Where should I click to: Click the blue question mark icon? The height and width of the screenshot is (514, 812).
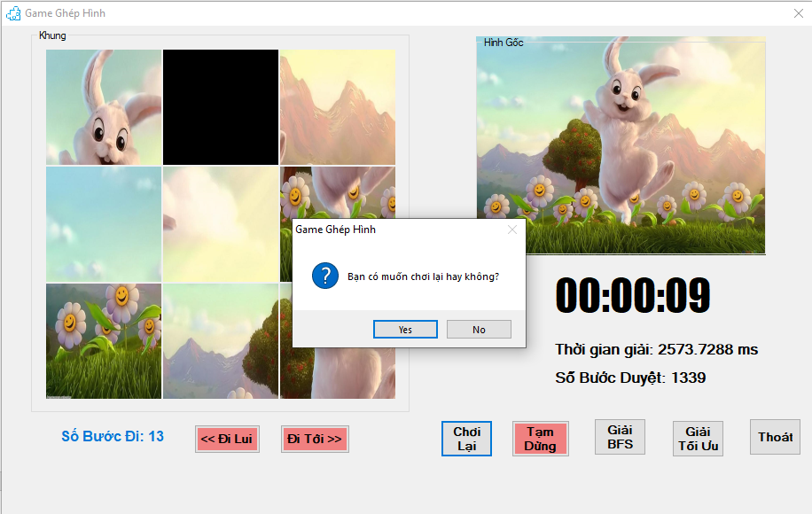(325, 276)
